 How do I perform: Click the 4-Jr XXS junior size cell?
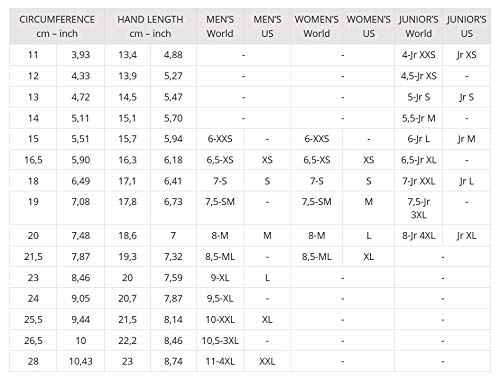pyautogui.click(x=419, y=55)
